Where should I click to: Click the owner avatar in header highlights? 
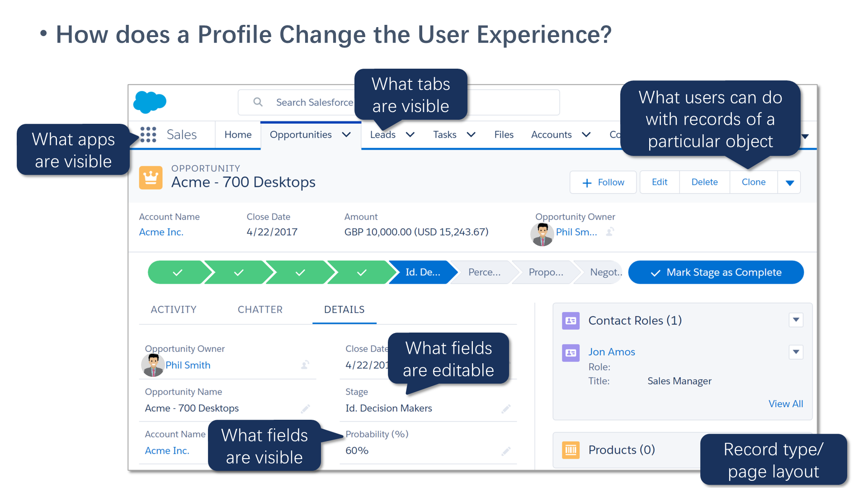[x=542, y=234]
